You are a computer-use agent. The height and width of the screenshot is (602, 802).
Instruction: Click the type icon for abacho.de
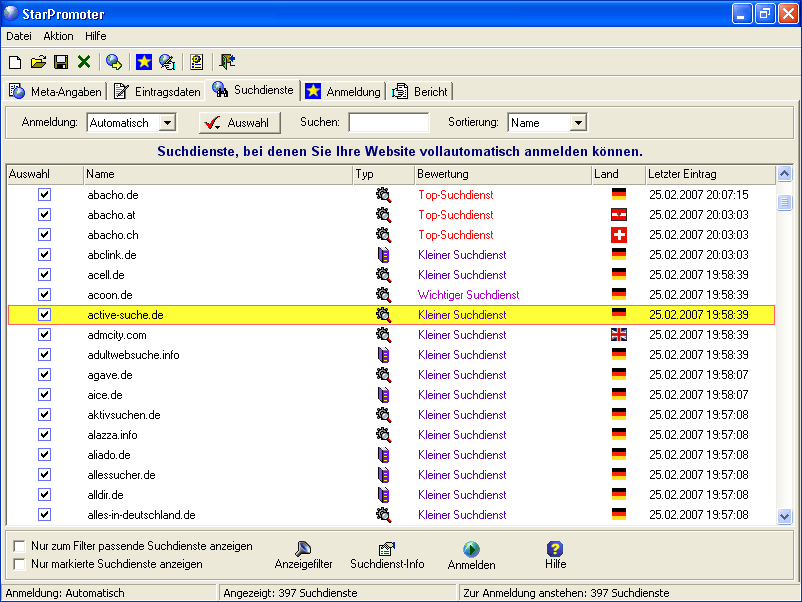click(x=383, y=195)
